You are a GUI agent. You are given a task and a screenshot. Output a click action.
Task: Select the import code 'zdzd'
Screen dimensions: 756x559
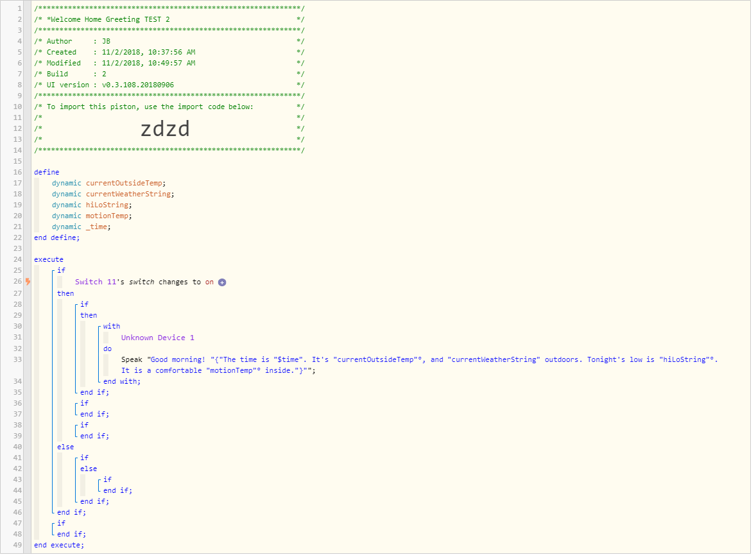166,130
